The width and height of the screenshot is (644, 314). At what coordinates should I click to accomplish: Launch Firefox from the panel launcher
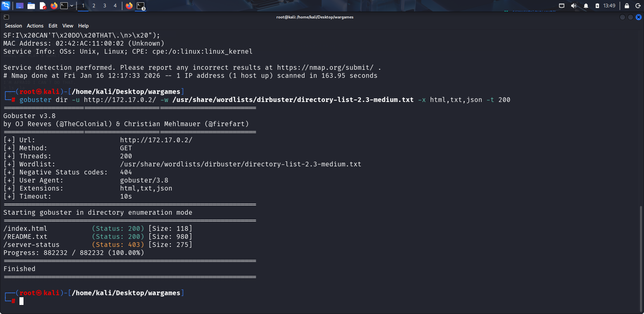click(54, 6)
